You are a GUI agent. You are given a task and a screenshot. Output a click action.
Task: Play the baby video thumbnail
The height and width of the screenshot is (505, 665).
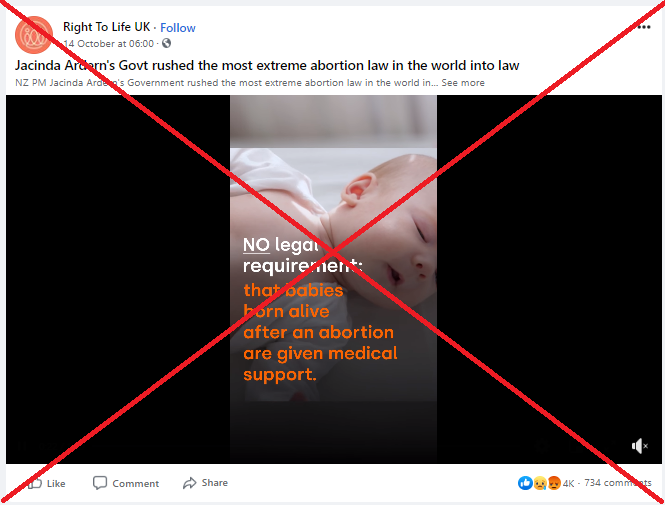333,279
